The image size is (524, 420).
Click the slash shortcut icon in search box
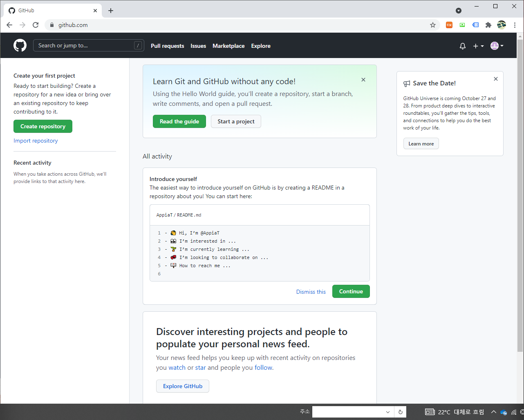click(x=138, y=45)
